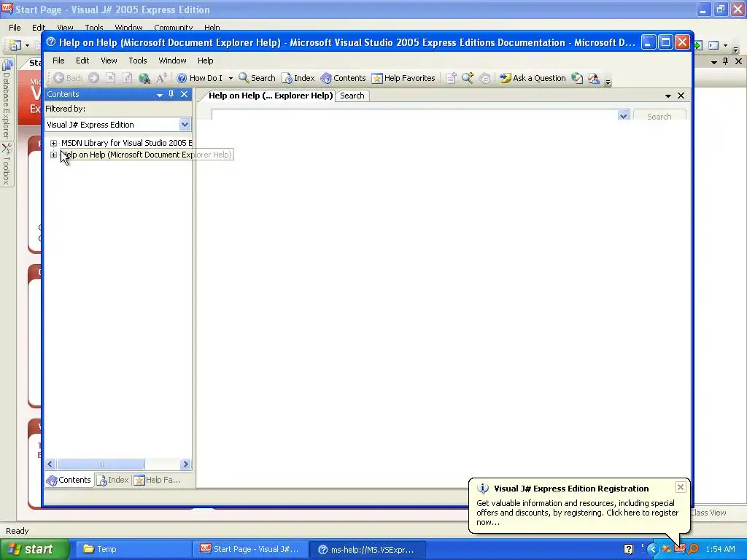Show hidden tray icons arrow

[x=653, y=550]
